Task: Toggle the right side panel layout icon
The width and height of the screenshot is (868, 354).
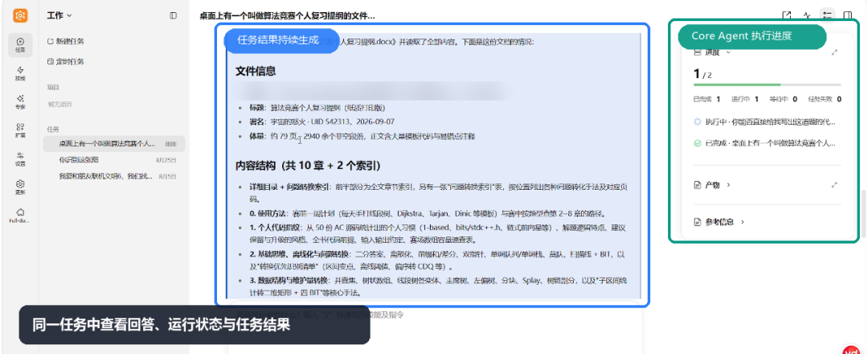Action: click(848, 15)
